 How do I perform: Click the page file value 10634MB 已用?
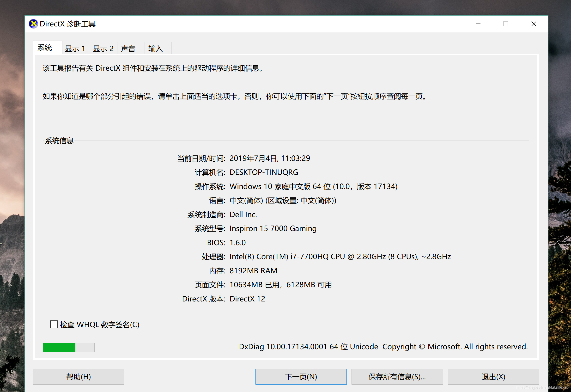[x=281, y=285]
